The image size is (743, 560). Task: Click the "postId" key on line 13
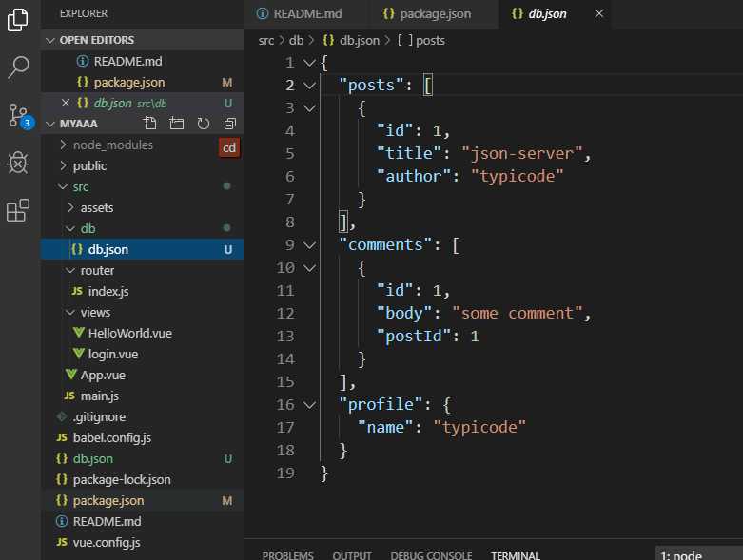point(414,336)
